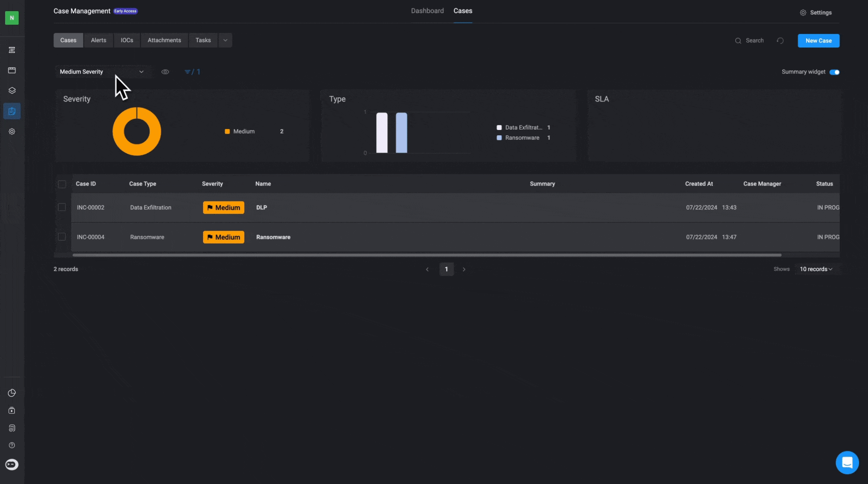Open the chat support bubble
Screen dimensions: 868x484
coord(847,462)
